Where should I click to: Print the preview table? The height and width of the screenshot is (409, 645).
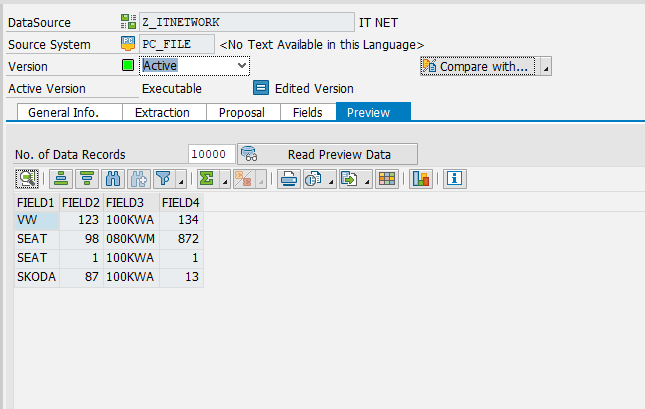(289, 179)
